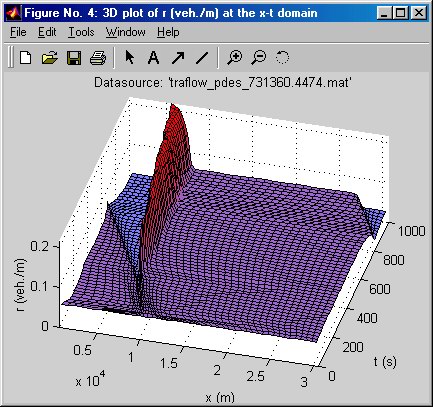Viewport: 433px width, 407px height.
Task: Enable plot editing with the arrow pointer tool
Action: 129,57
